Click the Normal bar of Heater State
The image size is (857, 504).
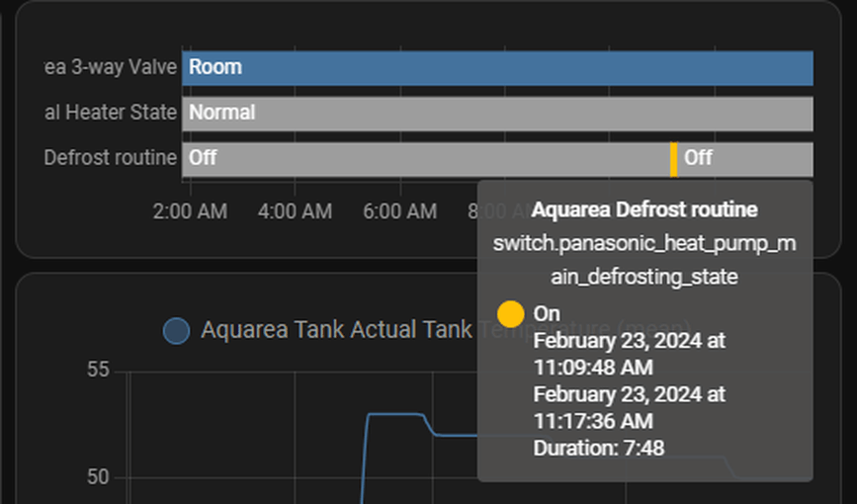[x=497, y=114]
